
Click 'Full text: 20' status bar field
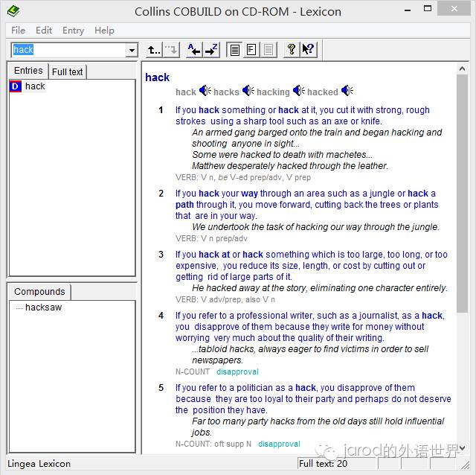[338, 463]
